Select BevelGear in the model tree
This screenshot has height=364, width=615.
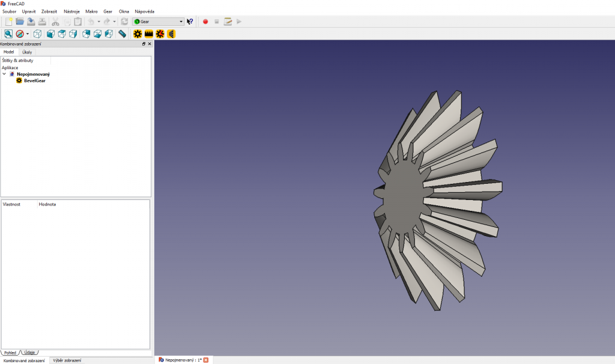[x=34, y=80]
